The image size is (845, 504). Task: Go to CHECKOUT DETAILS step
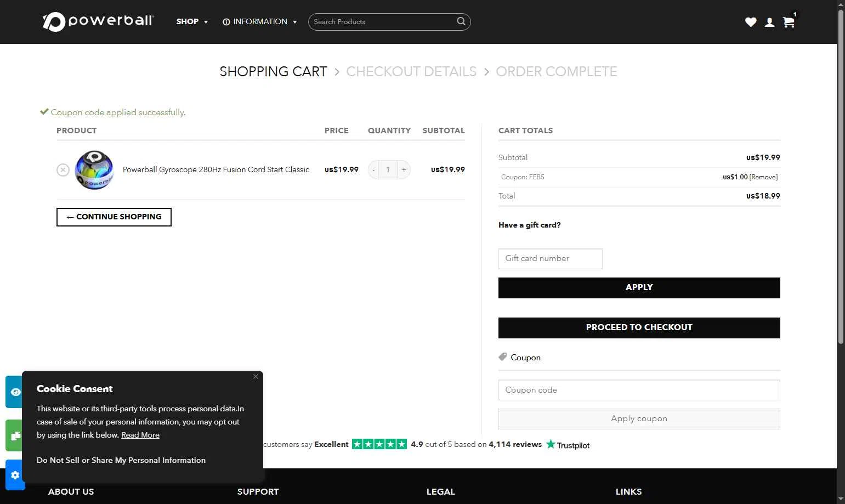coord(411,71)
